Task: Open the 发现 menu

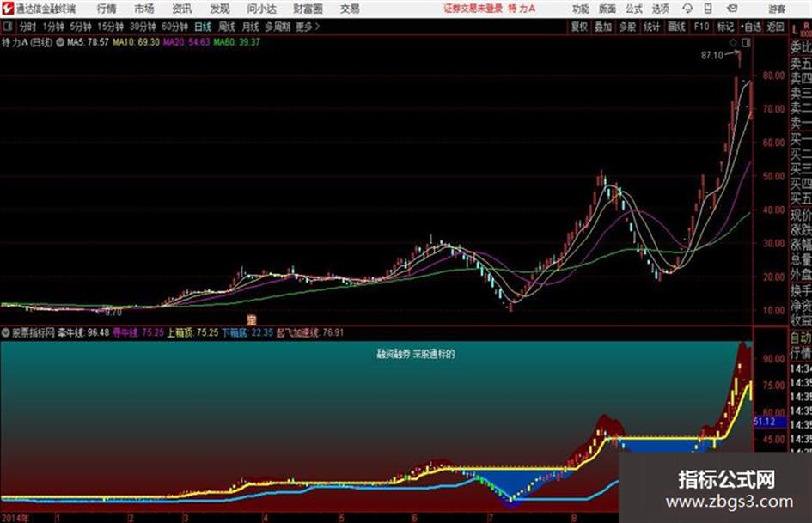Action: pyautogui.click(x=220, y=9)
